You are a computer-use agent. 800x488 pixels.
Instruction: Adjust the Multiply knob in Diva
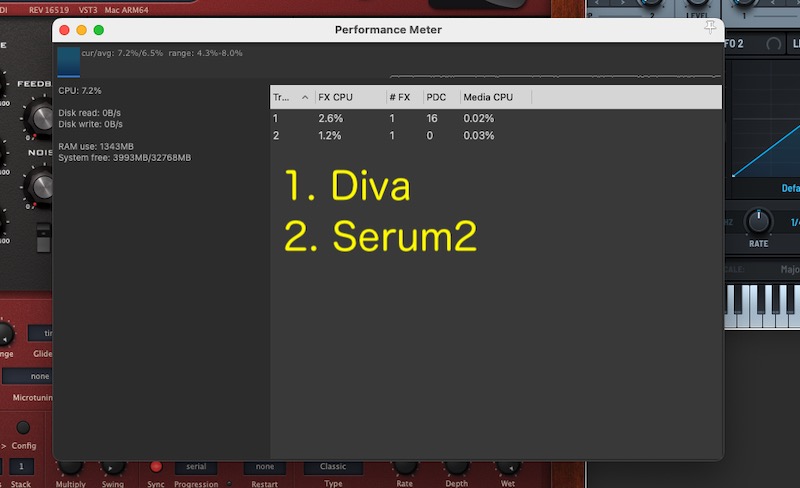point(70,467)
